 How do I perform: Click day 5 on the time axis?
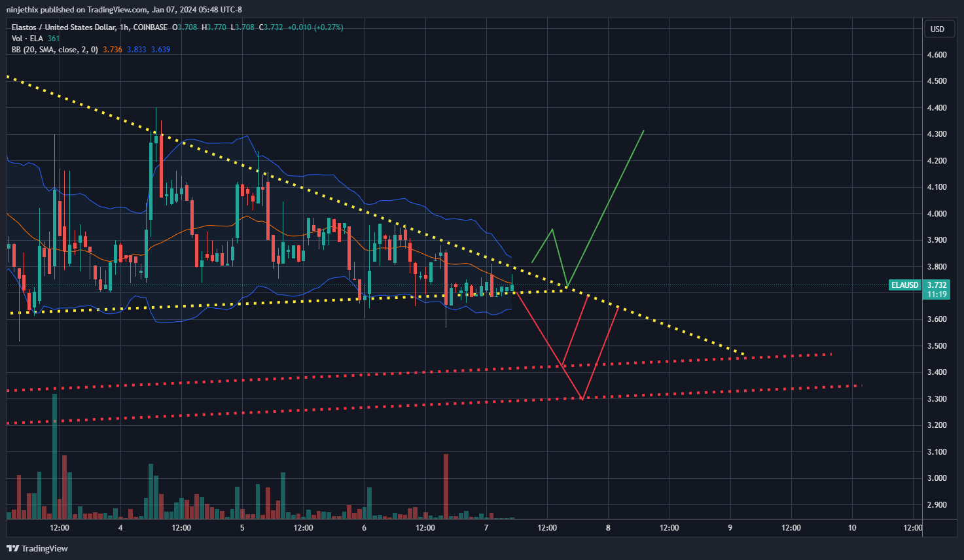tap(242, 528)
